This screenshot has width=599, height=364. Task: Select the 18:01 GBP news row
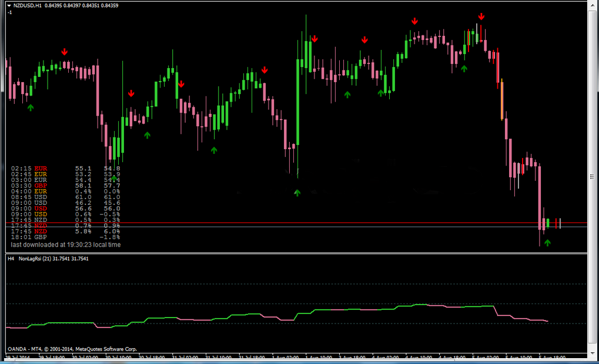(65, 237)
